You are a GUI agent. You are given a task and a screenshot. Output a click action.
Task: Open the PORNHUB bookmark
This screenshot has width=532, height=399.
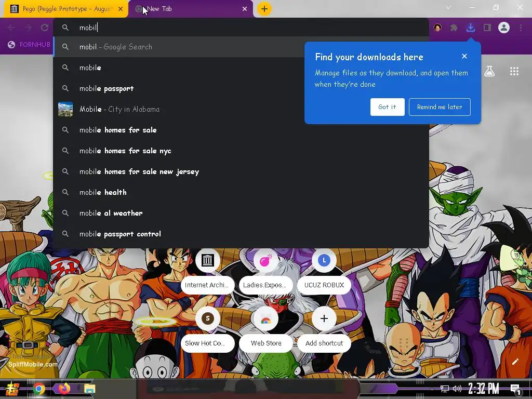pyautogui.click(x=29, y=45)
